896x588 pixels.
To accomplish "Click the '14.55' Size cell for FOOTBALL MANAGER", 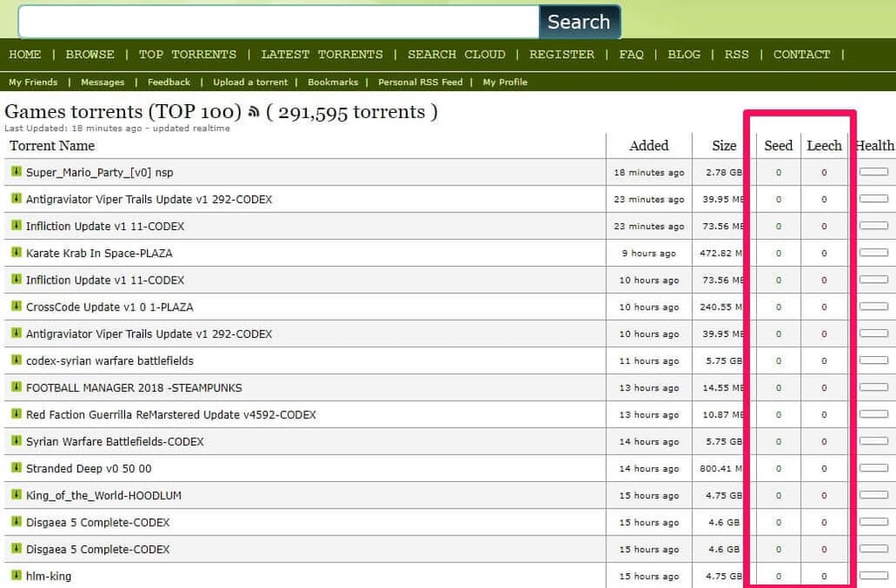I will 723,388.
